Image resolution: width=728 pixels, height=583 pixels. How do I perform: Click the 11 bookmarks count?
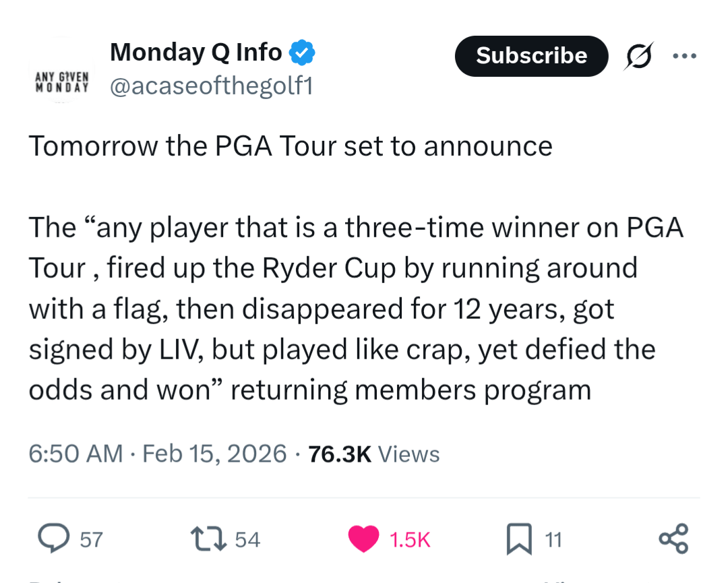point(553,539)
